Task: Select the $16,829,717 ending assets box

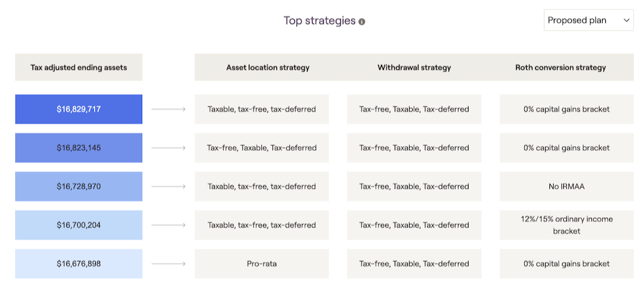Action: (x=78, y=109)
